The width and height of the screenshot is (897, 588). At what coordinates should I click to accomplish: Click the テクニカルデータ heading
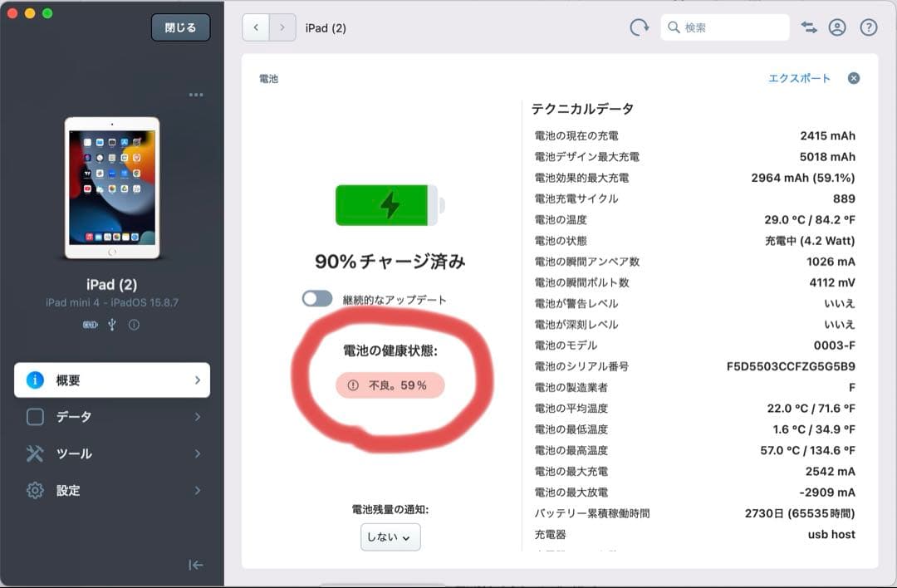point(582,109)
